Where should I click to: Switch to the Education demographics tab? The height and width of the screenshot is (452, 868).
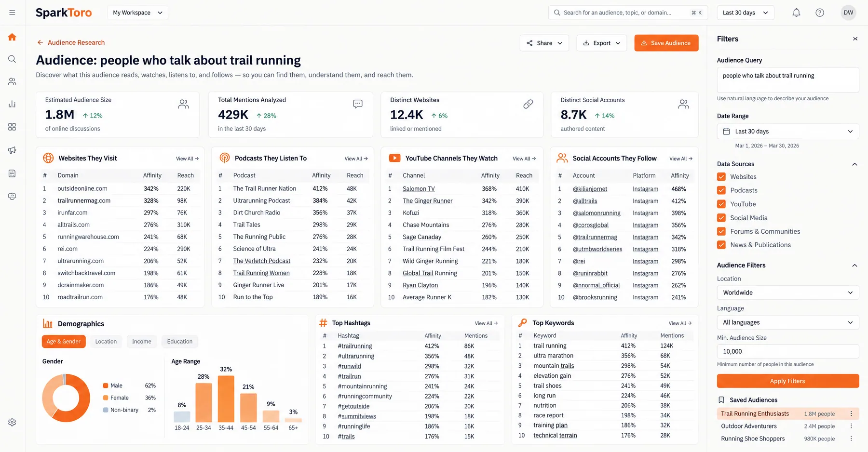tap(180, 342)
